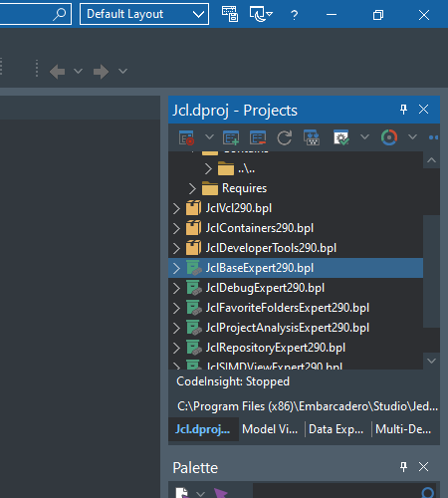Open the Default Layout dropdown
Viewport: 448px width, 498px height.
coord(144,14)
